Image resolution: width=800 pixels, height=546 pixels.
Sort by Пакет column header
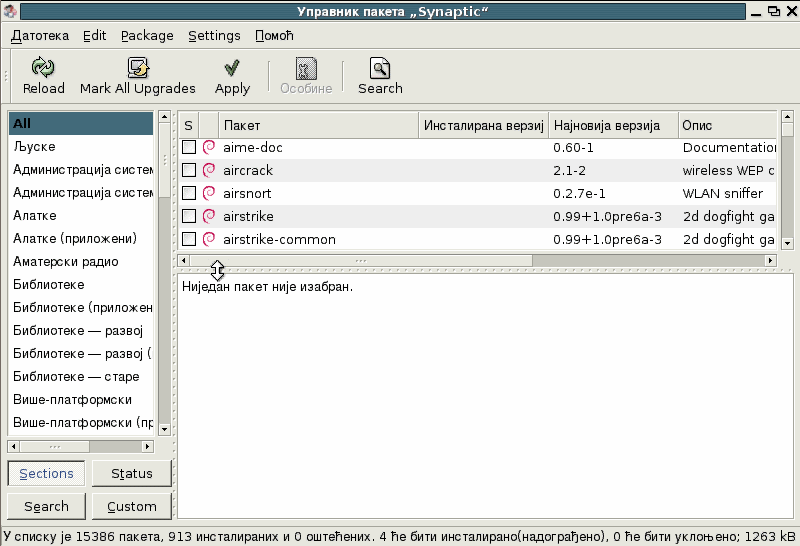319,126
